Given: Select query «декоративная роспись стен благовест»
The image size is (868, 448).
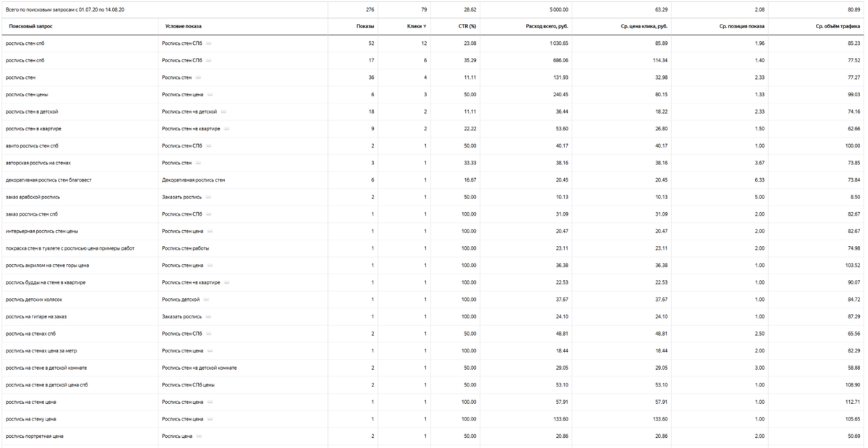Looking at the screenshot, I should pyautogui.click(x=48, y=180).
